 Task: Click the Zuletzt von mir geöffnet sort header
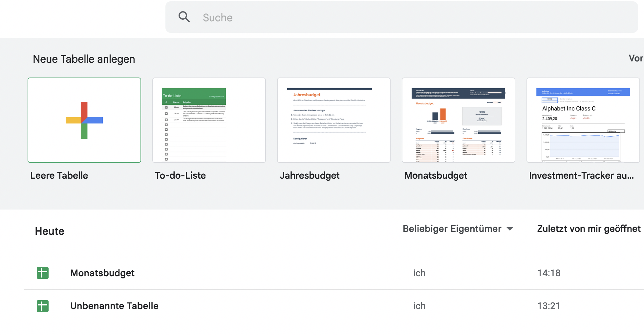click(589, 229)
